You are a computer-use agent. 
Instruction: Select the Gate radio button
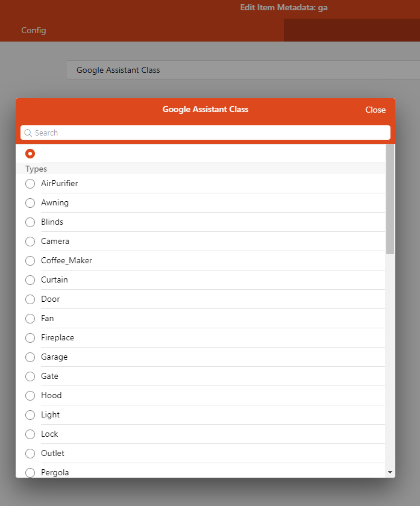tap(30, 376)
